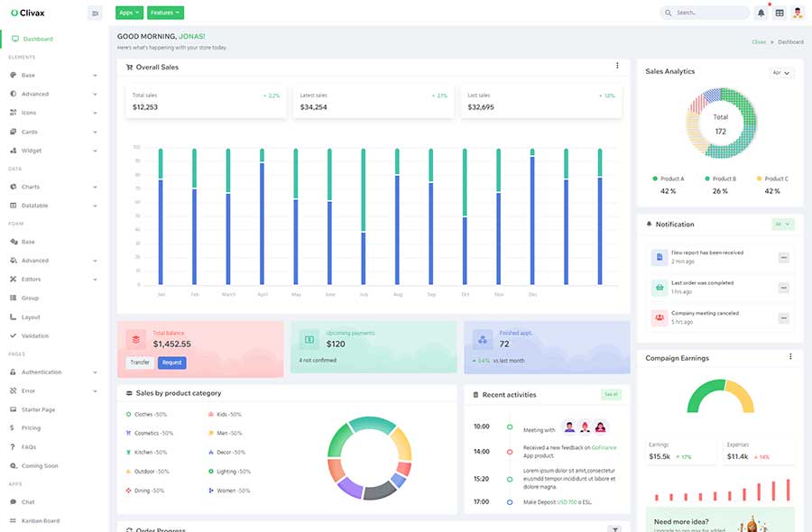Select Dashboard in the sidebar

tap(38, 39)
